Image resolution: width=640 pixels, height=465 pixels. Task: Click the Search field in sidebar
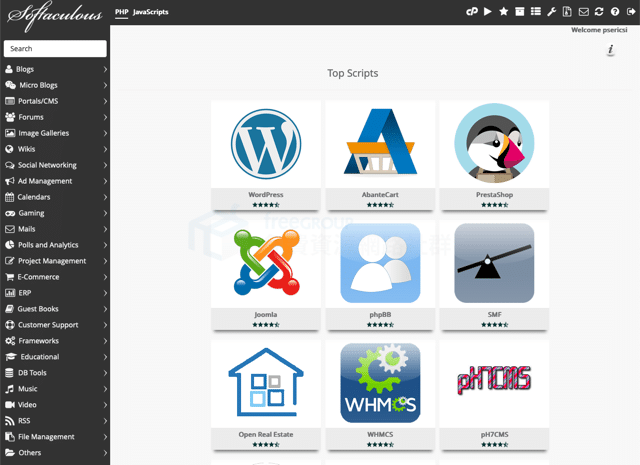[55, 49]
